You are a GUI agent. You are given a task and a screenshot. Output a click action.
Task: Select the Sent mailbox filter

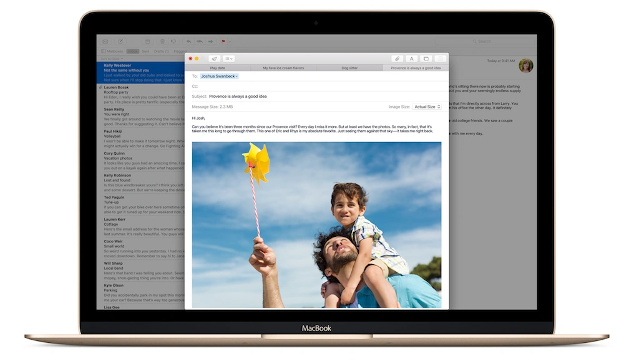pos(145,51)
